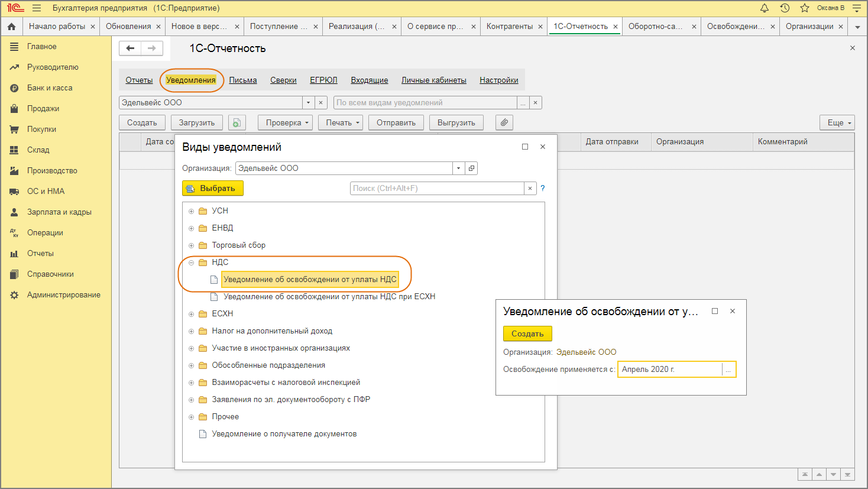Open Производство section in sidebar

coord(52,170)
